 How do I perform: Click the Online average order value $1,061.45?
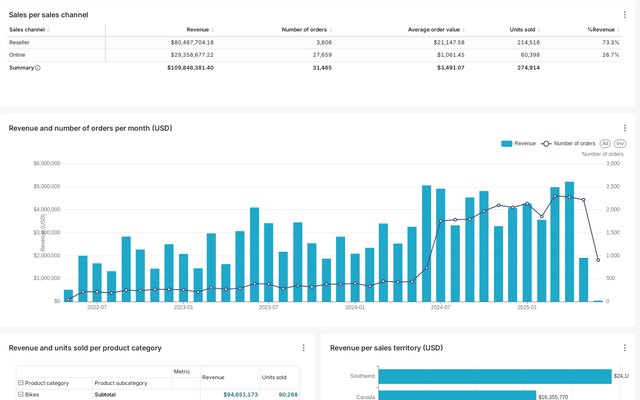coord(451,55)
